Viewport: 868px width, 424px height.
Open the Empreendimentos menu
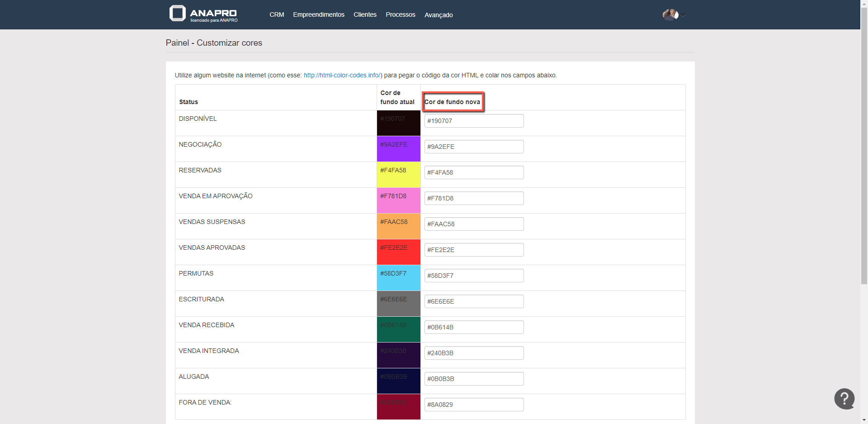coord(318,15)
